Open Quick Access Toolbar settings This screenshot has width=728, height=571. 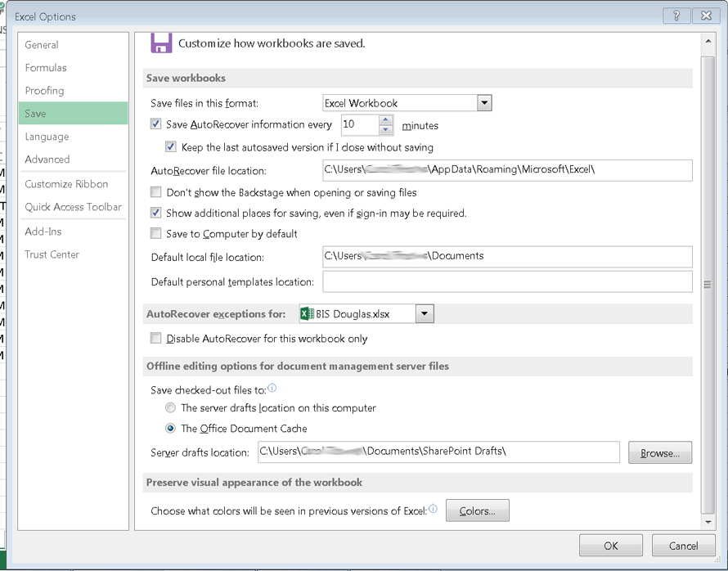[74, 207]
